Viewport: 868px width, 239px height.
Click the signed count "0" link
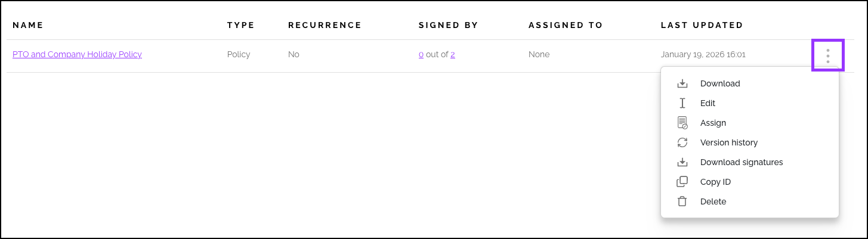click(x=421, y=54)
